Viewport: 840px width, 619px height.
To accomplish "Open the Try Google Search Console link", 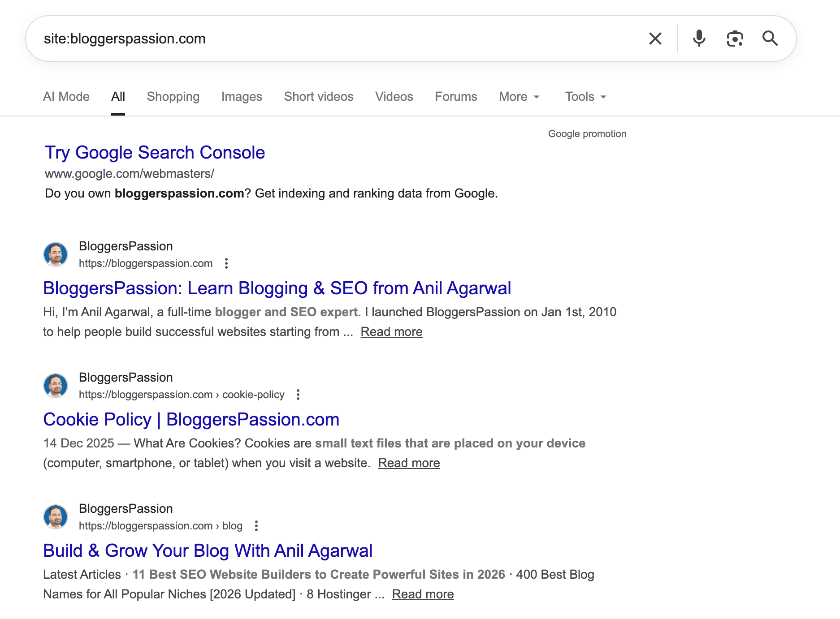I will (154, 152).
